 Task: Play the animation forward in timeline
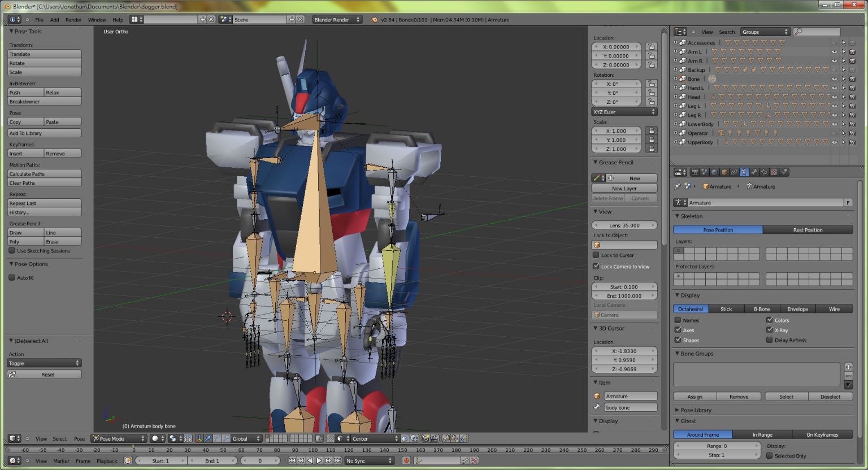pyautogui.click(x=319, y=460)
